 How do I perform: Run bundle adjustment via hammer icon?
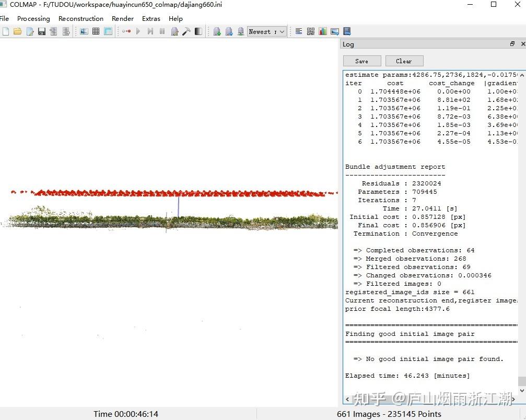coord(186,31)
